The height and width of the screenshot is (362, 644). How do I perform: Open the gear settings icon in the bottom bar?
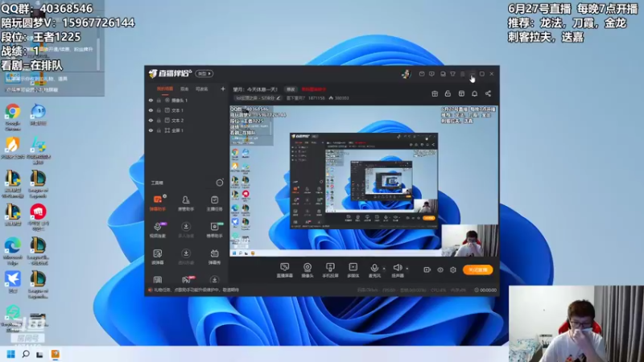point(453,269)
